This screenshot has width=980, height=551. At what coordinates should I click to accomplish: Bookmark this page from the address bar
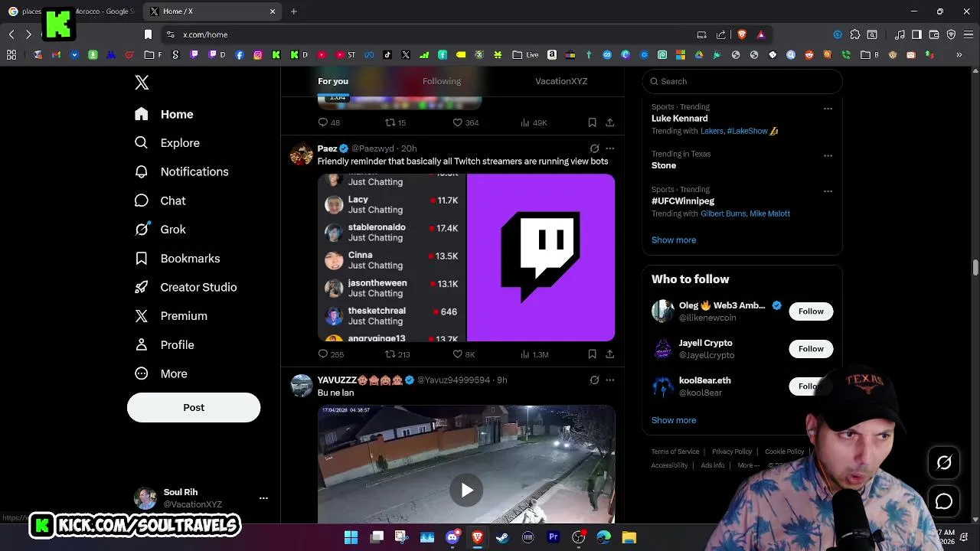click(x=148, y=34)
